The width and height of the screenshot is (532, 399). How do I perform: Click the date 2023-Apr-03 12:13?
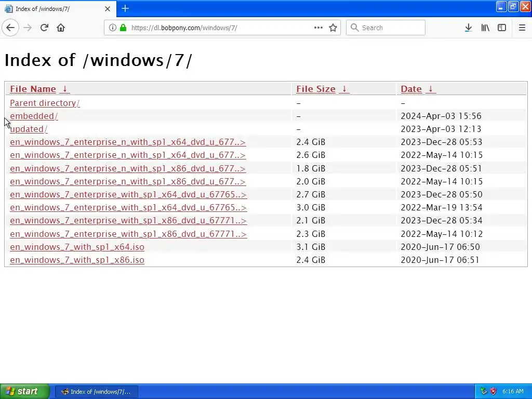[x=441, y=129]
